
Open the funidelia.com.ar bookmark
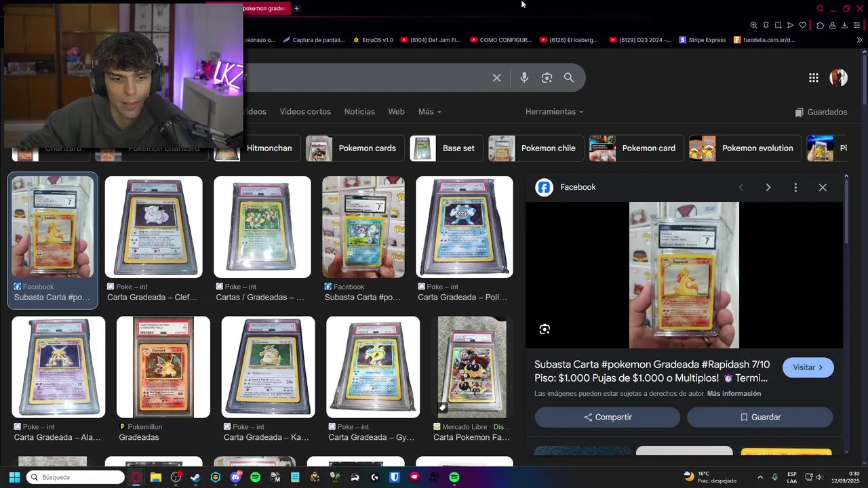(x=764, y=40)
